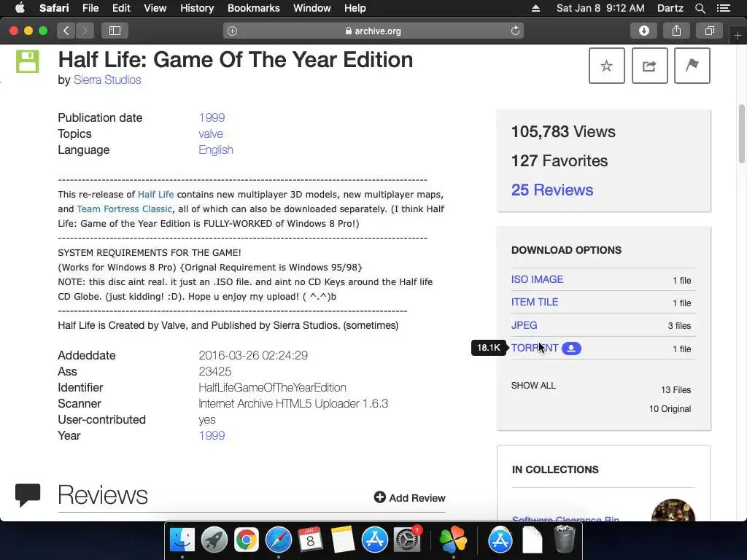Image resolution: width=747 pixels, height=560 pixels.
Task: Download the JPEG files option
Action: pos(524,325)
